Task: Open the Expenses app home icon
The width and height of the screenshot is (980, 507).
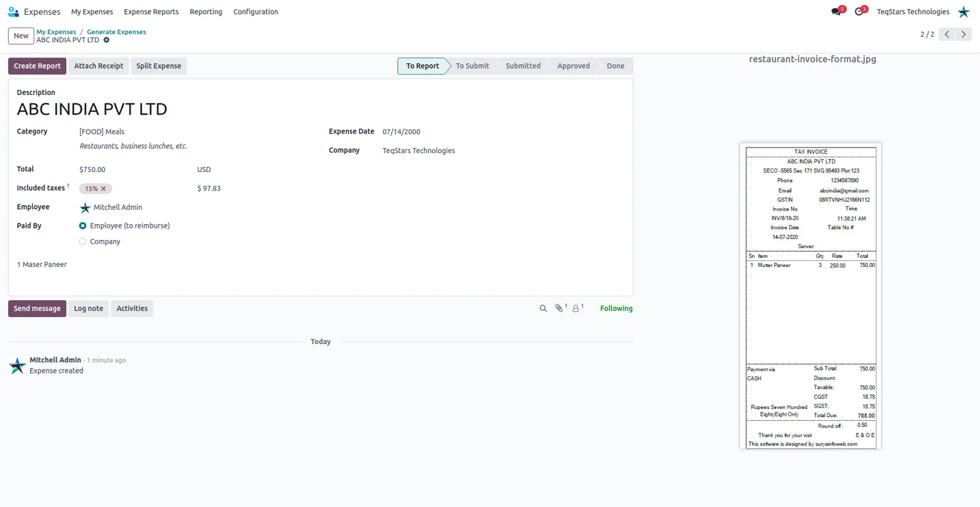Action: pos(13,12)
